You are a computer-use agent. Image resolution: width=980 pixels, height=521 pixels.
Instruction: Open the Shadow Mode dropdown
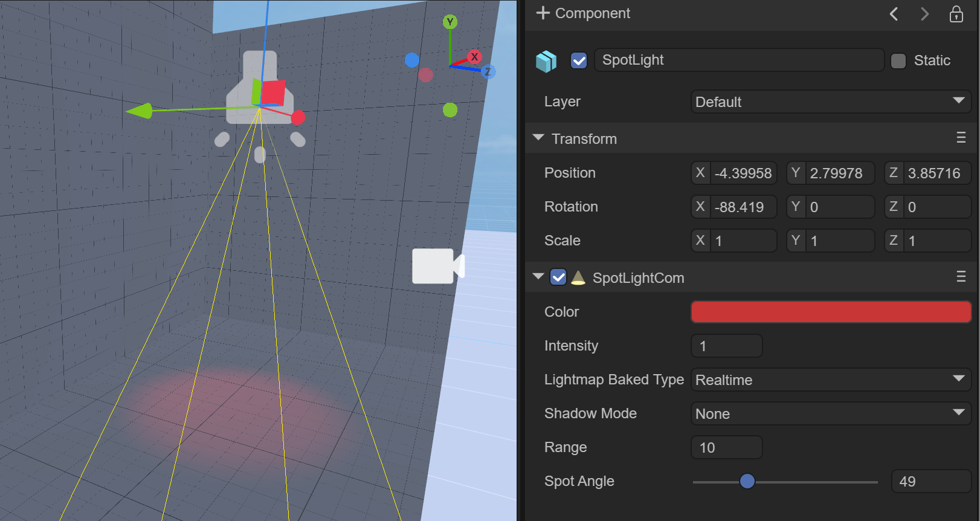[830, 413]
